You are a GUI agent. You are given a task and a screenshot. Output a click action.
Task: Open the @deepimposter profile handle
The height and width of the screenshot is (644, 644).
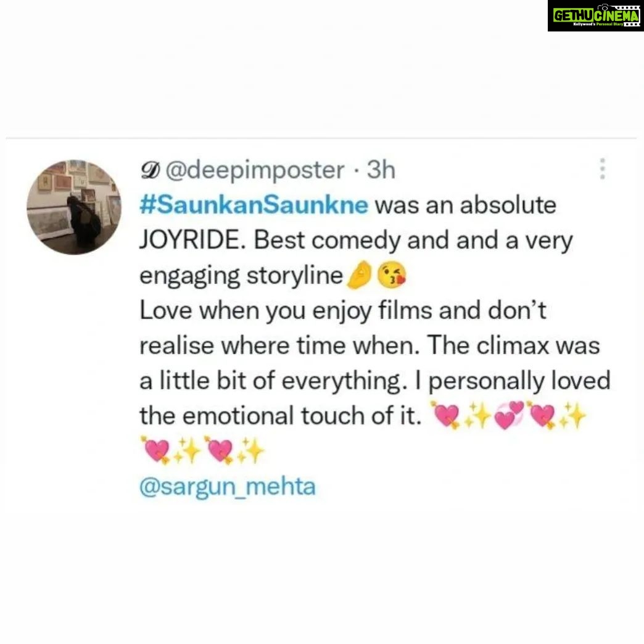(255, 170)
